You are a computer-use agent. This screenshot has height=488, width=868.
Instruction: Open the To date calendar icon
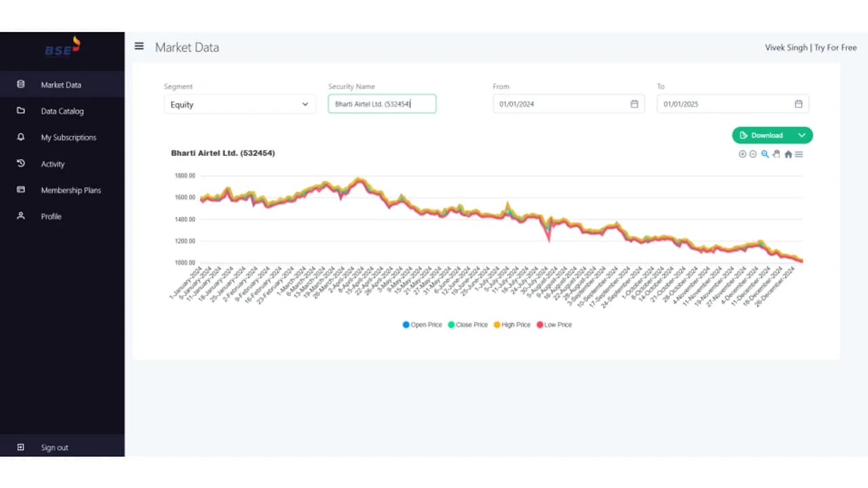(798, 104)
